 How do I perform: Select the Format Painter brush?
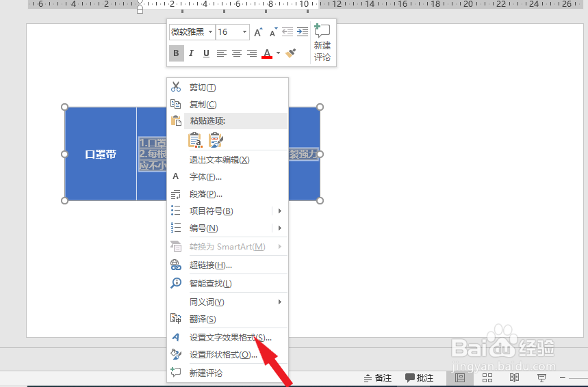coord(291,53)
